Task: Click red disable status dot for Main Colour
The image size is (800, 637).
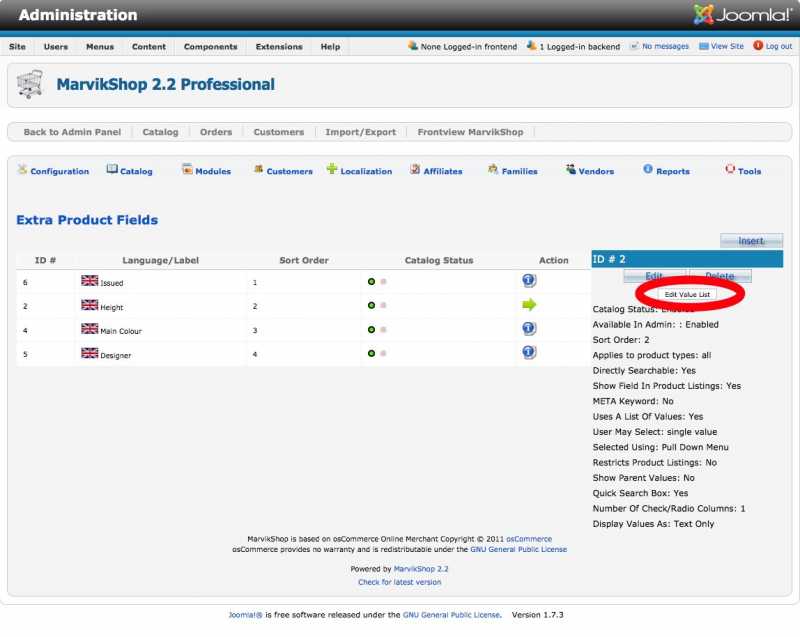Action: (383, 330)
